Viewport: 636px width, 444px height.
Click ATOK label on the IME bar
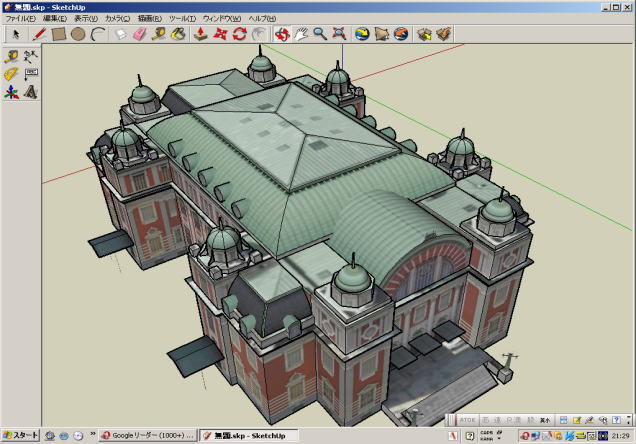tap(467, 420)
